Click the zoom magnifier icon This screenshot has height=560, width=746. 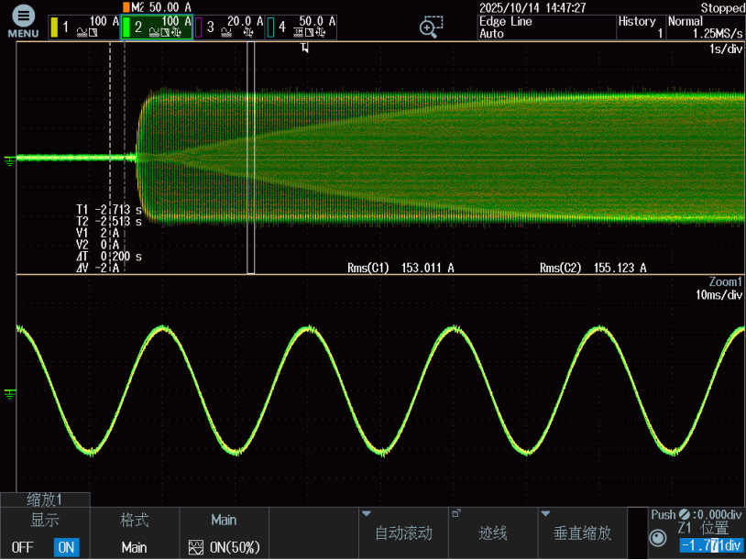click(x=431, y=27)
